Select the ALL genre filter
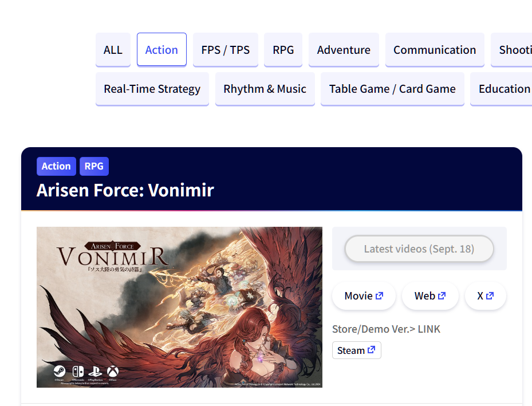 coord(113,49)
